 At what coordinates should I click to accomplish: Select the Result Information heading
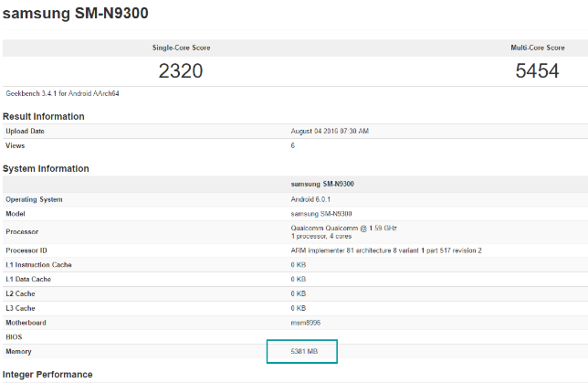tap(44, 116)
